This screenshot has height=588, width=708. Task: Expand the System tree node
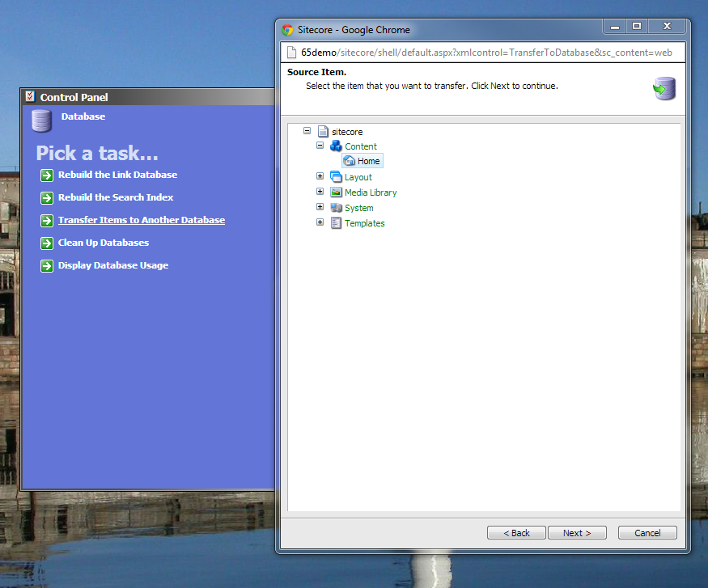320,207
